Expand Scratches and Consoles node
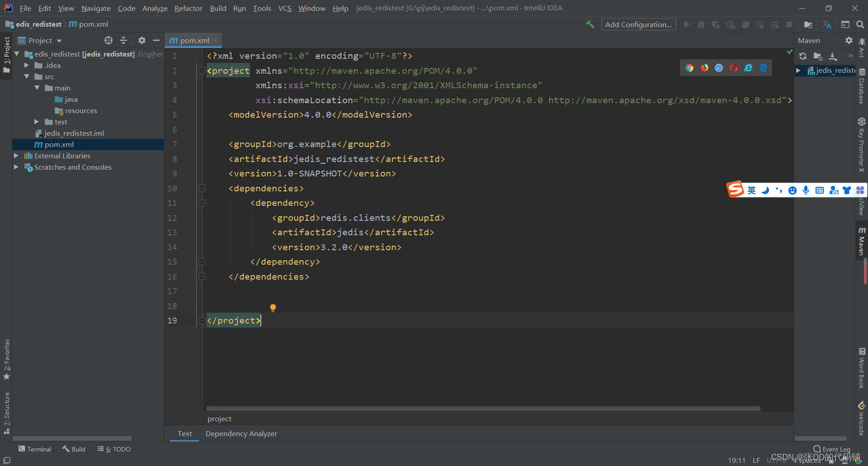868x466 pixels. (x=16, y=167)
